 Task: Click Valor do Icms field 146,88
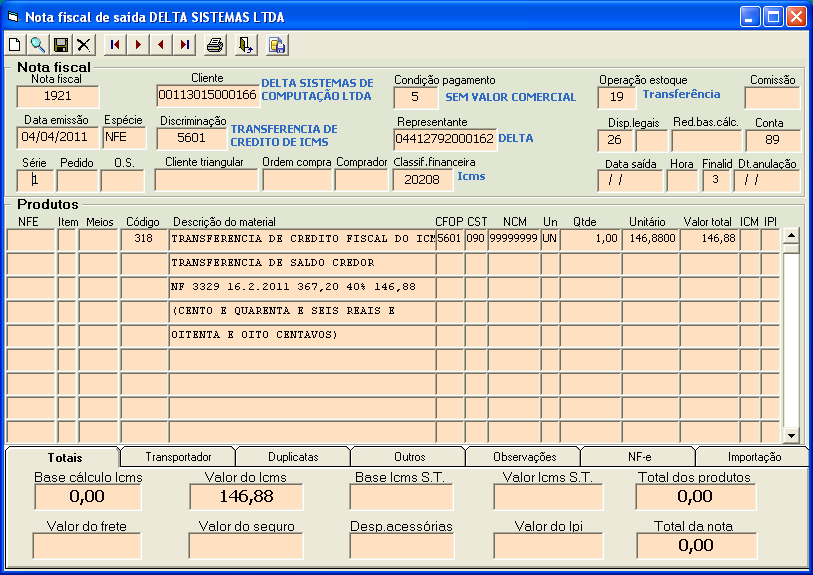[246, 497]
